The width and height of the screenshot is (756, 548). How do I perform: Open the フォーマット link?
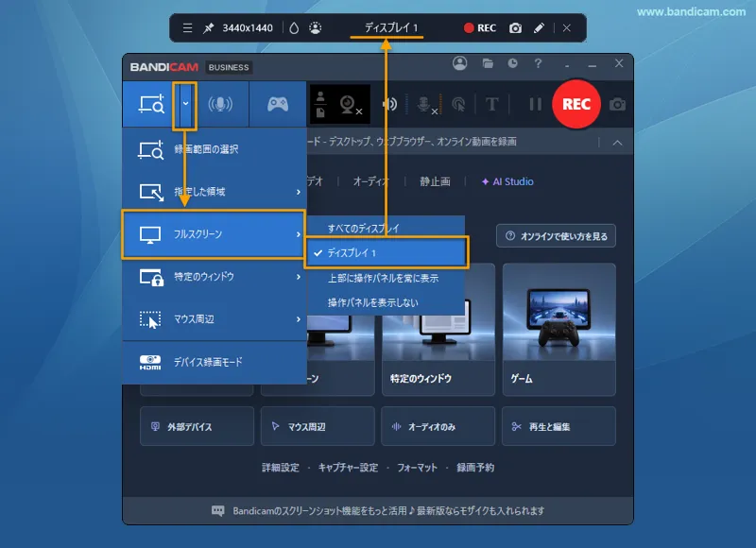(x=417, y=468)
